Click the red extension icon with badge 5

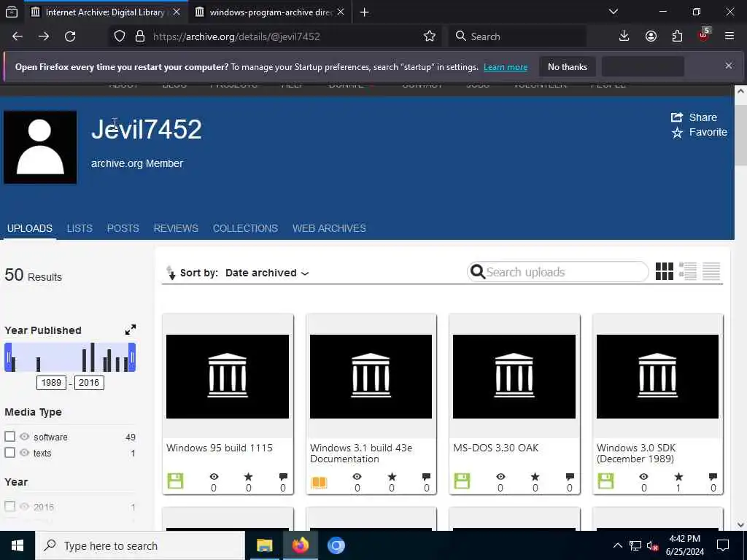tap(704, 35)
